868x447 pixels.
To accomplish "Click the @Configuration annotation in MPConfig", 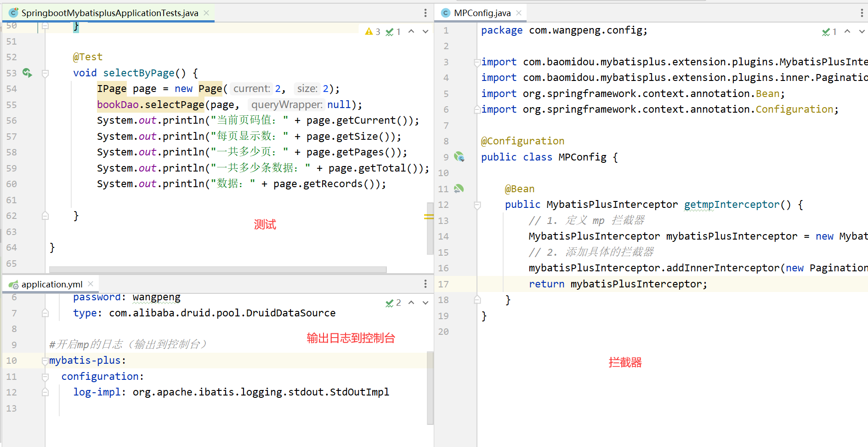I will 522,141.
